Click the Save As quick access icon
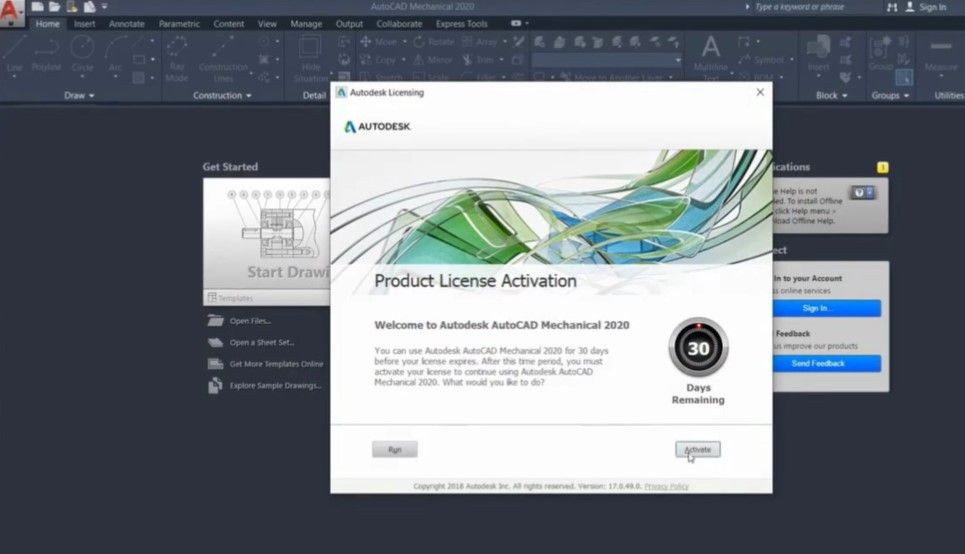965x554 pixels. [89, 7]
